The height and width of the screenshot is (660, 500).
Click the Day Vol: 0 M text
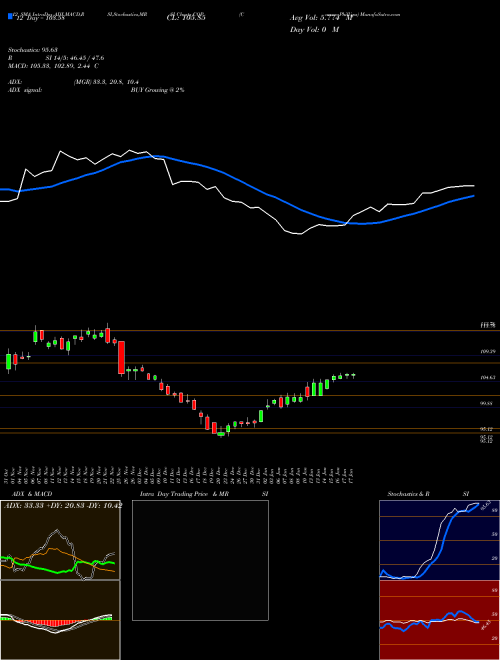[314, 30]
